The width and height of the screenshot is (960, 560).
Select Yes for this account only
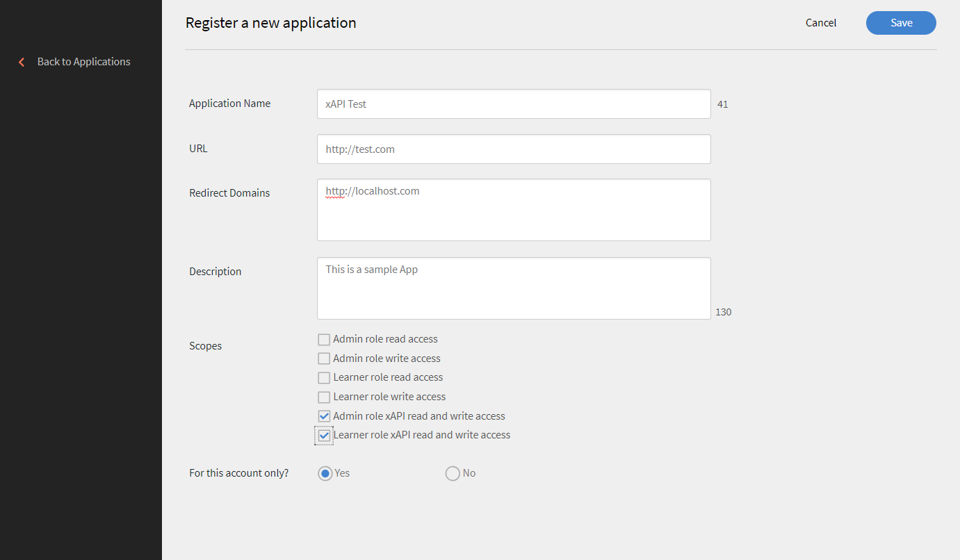[325, 473]
